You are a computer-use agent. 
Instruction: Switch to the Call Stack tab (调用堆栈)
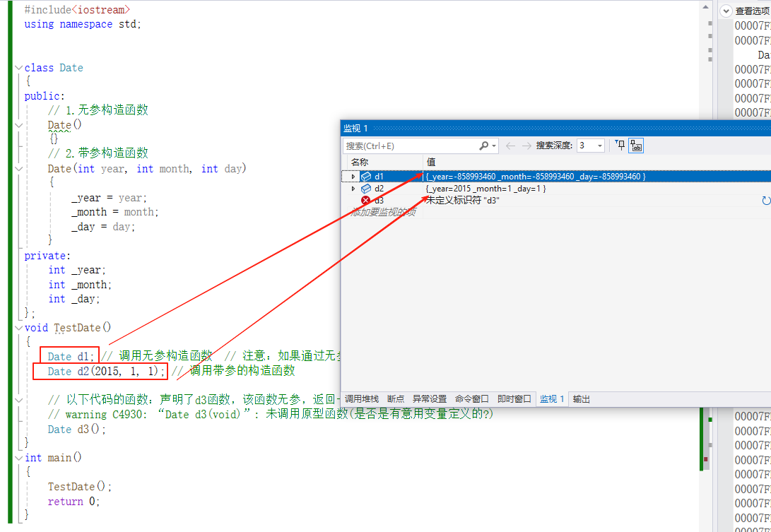point(361,398)
